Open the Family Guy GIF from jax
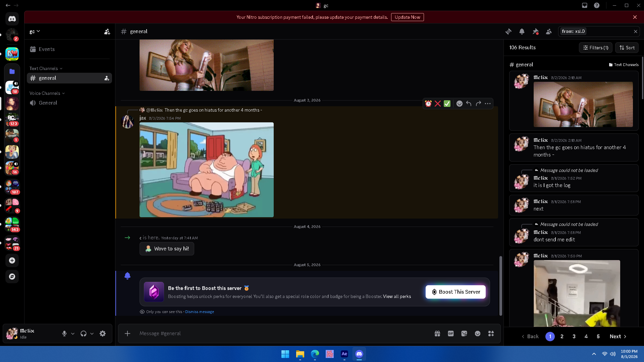 pyautogui.click(x=207, y=170)
